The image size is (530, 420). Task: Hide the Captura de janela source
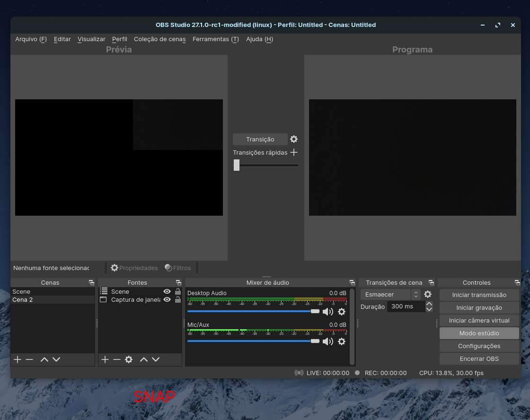point(167,299)
